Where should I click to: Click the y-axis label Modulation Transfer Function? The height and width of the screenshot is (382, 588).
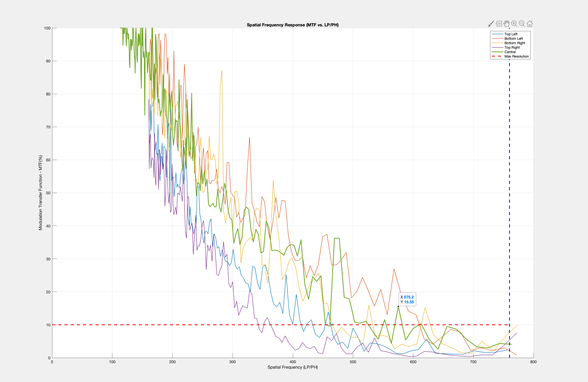[40, 193]
